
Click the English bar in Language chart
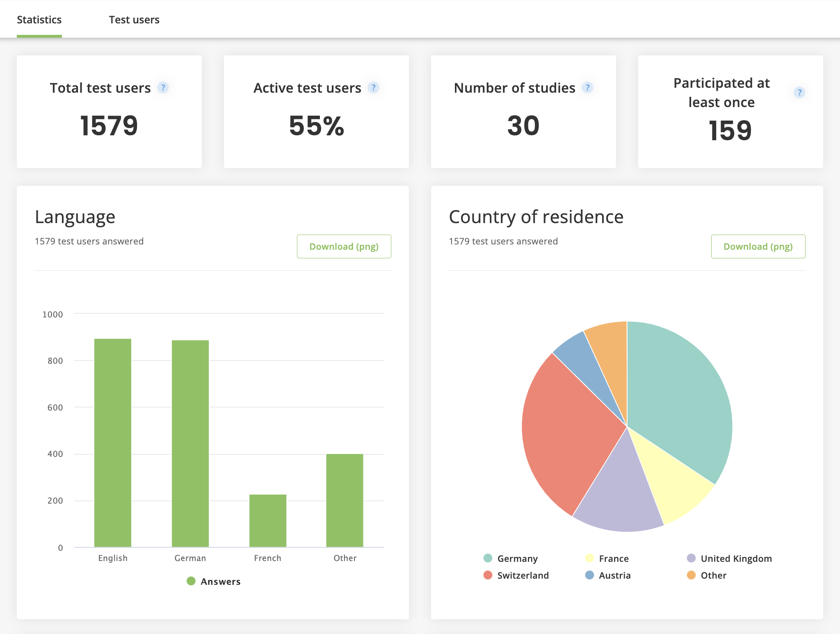tap(113, 443)
